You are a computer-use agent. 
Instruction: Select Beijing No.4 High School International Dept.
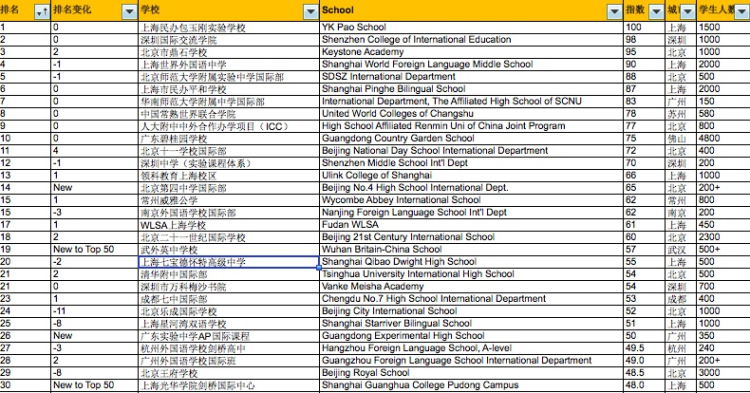(x=472, y=188)
